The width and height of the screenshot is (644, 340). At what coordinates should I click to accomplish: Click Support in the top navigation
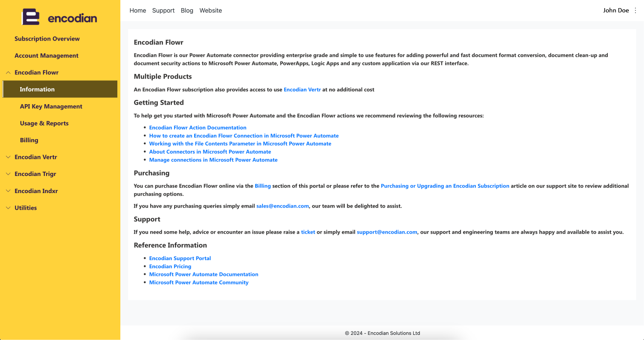(x=163, y=11)
